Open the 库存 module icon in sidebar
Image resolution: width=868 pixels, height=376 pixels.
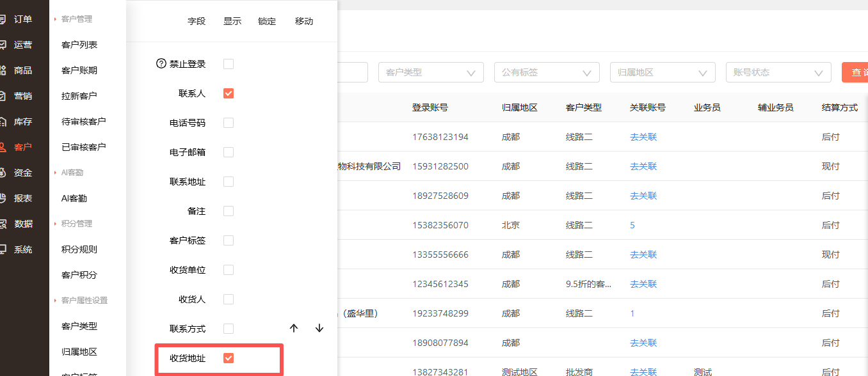(3, 121)
